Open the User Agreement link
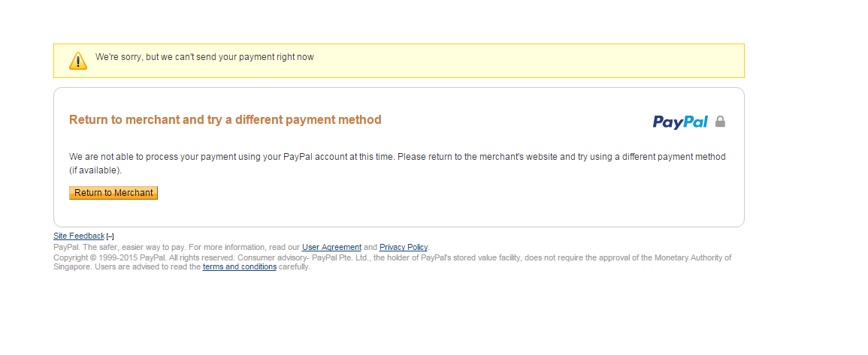The width and height of the screenshot is (868, 355). 331,247
